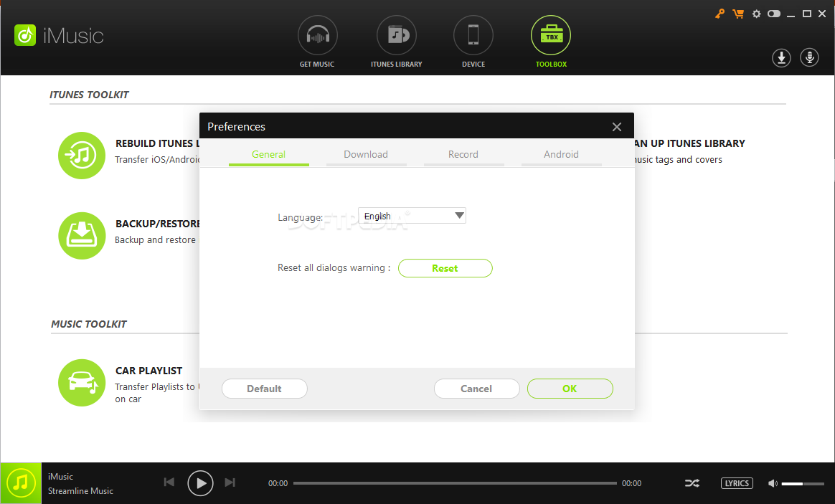Toggle shuffle mode icon
Image resolution: width=835 pixels, height=504 pixels.
pos(692,483)
